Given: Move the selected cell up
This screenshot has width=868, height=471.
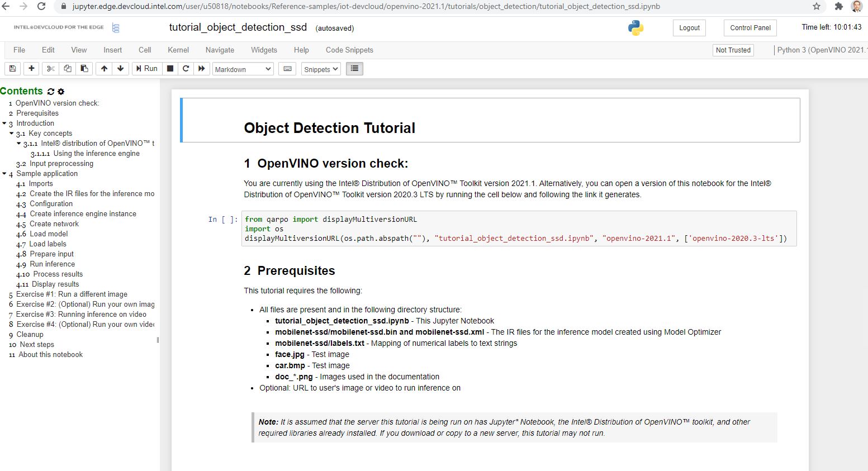Looking at the screenshot, I should click(x=104, y=69).
